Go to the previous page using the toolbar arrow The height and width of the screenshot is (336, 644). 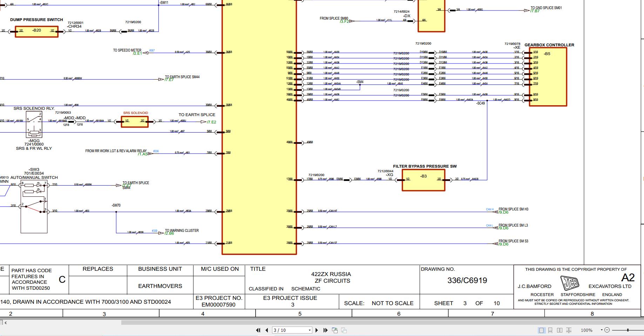(266, 330)
